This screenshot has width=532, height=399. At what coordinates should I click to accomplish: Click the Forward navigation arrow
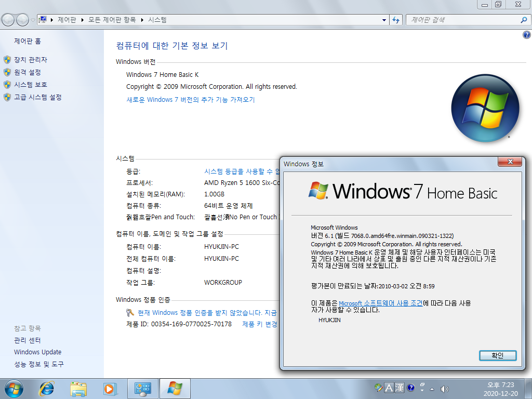point(22,20)
